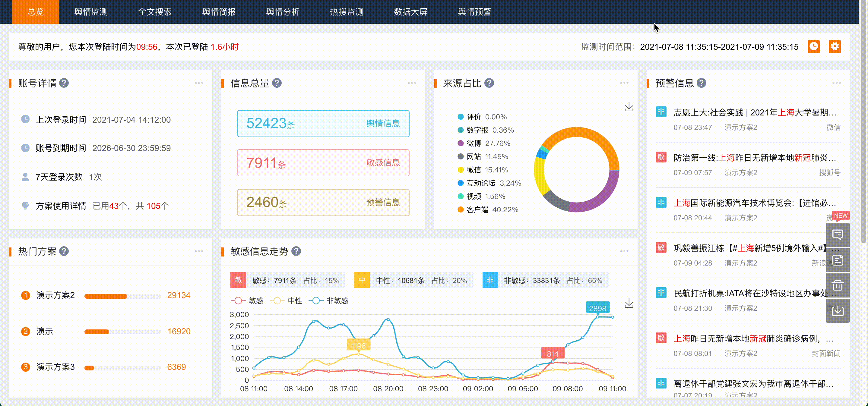
Task: Click the 演示方案2 orange progress bar
Action: click(106, 296)
